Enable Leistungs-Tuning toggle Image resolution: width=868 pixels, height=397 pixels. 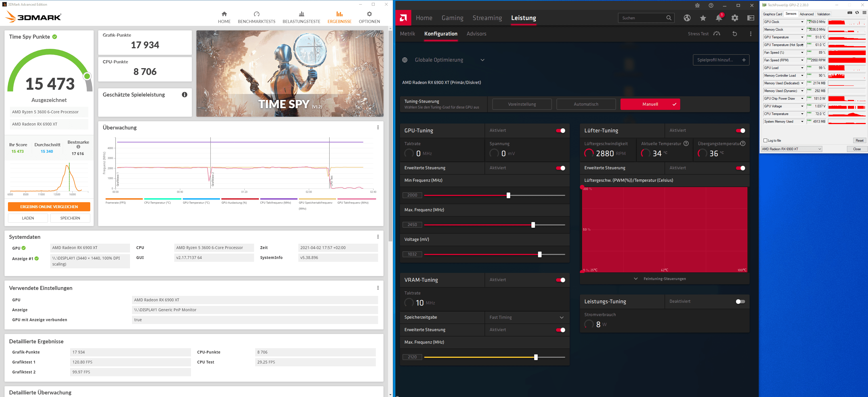(x=740, y=302)
